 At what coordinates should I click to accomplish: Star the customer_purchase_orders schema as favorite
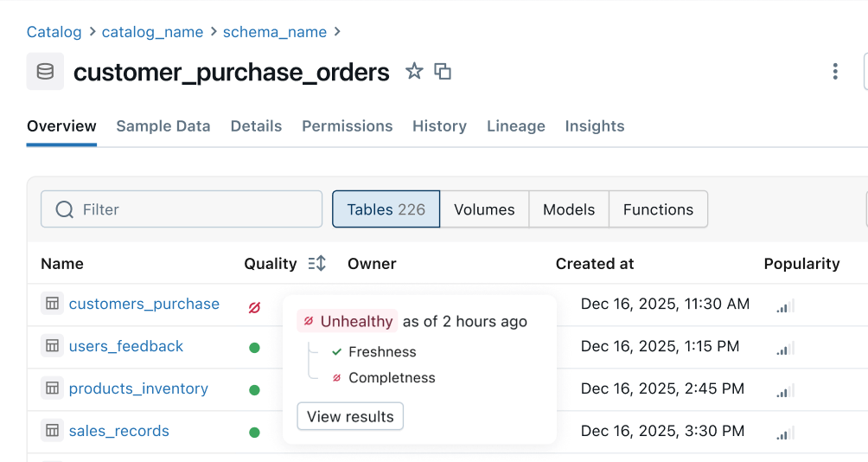pos(414,71)
